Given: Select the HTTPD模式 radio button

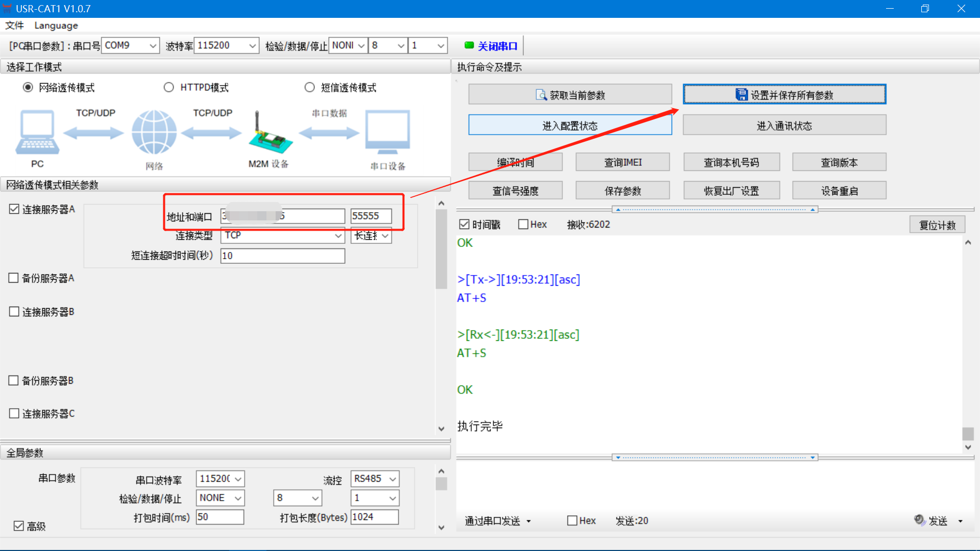Looking at the screenshot, I should (169, 87).
